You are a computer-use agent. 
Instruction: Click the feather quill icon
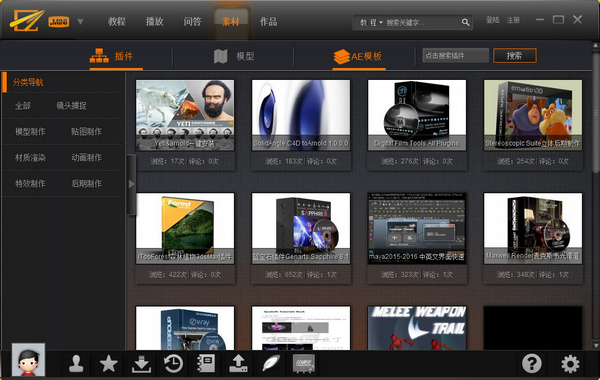271,363
